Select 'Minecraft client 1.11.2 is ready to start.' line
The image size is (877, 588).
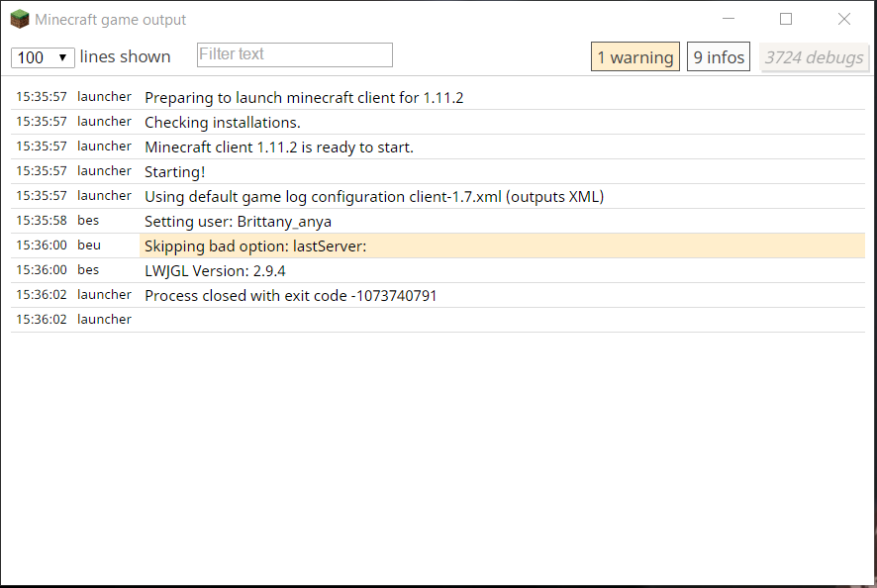click(x=438, y=147)
